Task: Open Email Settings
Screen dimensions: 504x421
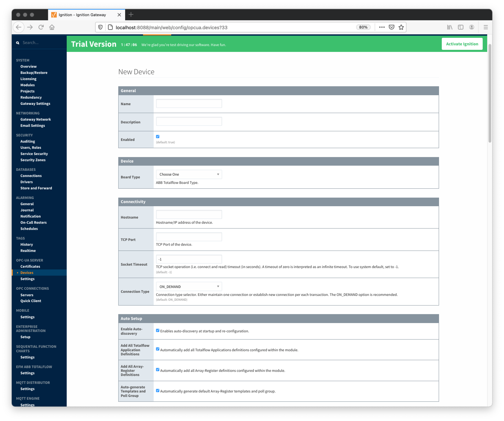Action: click(x=33, y=126)
